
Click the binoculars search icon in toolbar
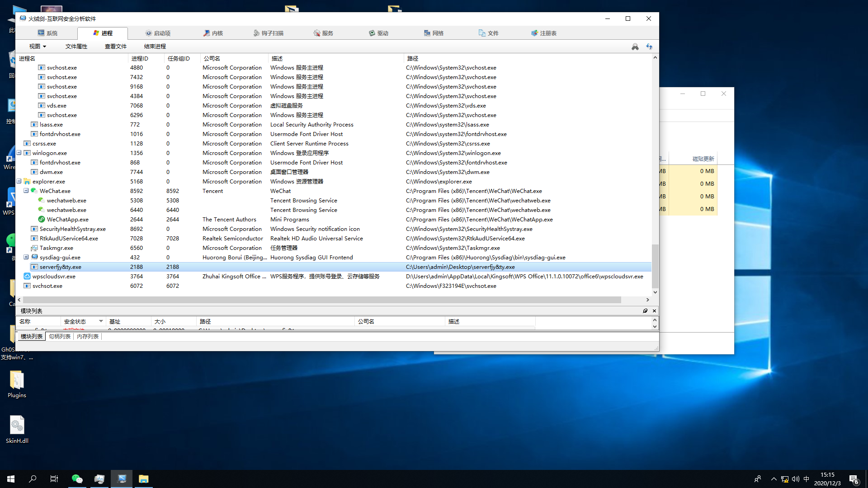[x=635, y=47]
